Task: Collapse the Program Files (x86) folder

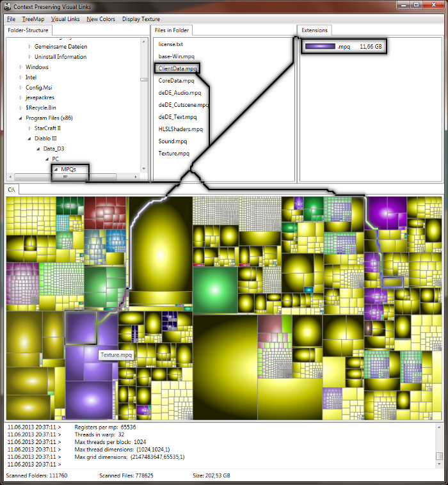Action: click(20, 118)
